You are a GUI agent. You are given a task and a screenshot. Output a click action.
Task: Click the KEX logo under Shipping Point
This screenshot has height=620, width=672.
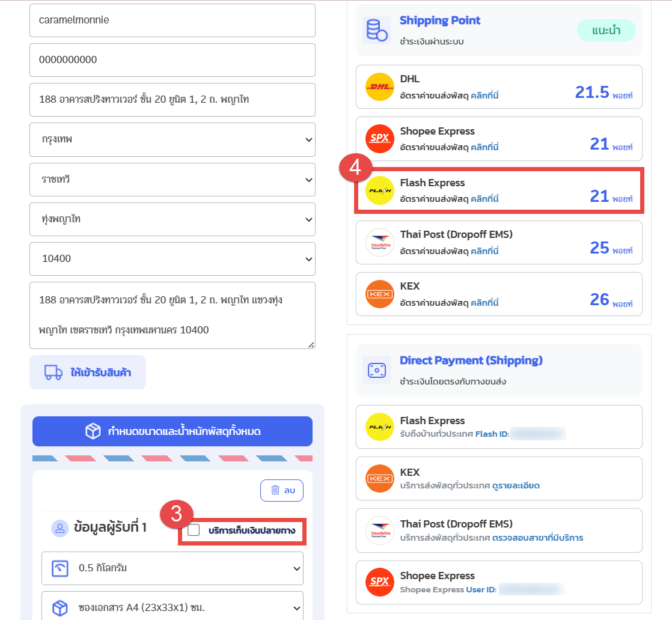(379, 294)
